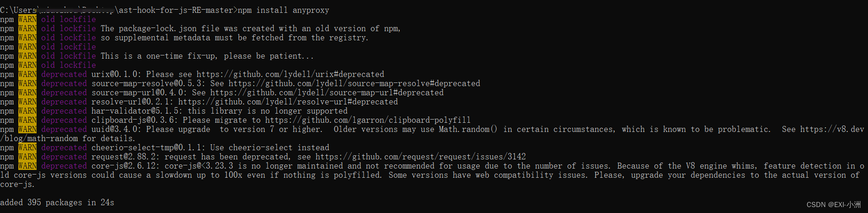The height and width of the screenshot is (213, 868).
Task: Click the 'added 395 packages in 24s' line
Action: pos(57,202)
